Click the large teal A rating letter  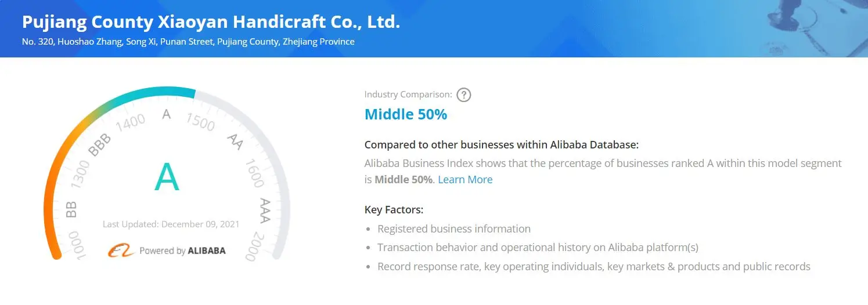click(167, 178)
